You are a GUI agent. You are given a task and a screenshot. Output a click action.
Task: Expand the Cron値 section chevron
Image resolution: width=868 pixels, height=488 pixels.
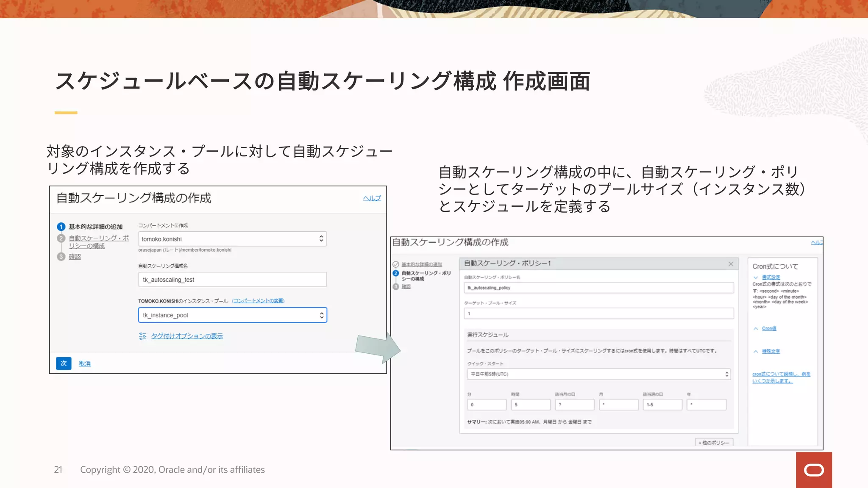(756, 329)
